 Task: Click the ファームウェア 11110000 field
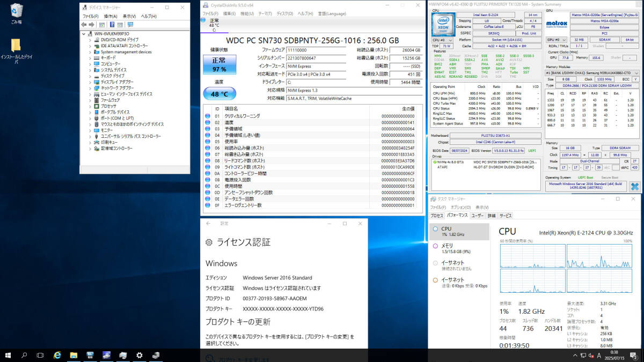click(x=316, y=49)
